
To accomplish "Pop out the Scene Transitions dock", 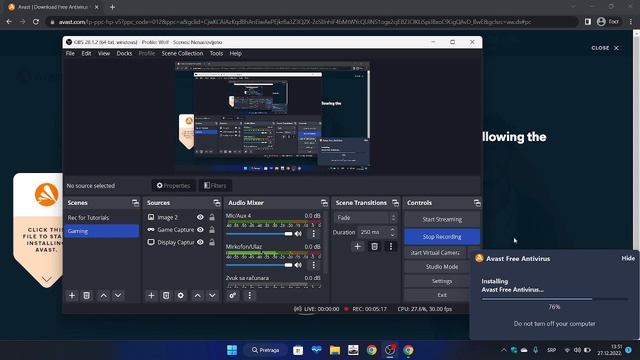I will [x=395, y=203].
